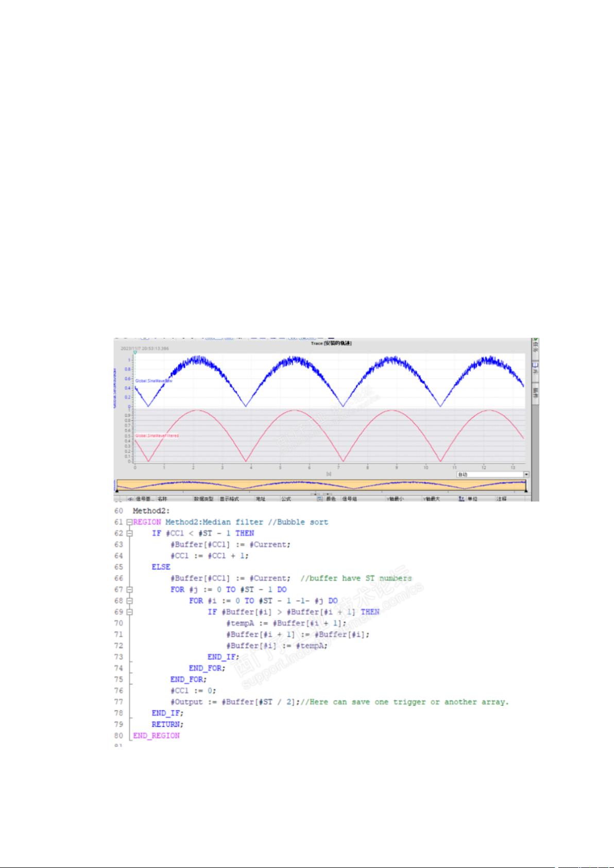
Task: Collapse the IF #CC1 block at line 62
Action: pos(129,534)
